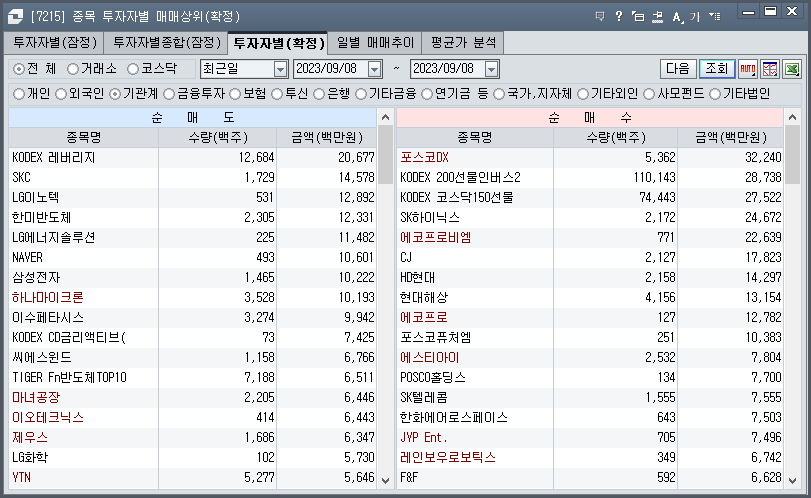Select the YTN row

click(x=193, y=478)
